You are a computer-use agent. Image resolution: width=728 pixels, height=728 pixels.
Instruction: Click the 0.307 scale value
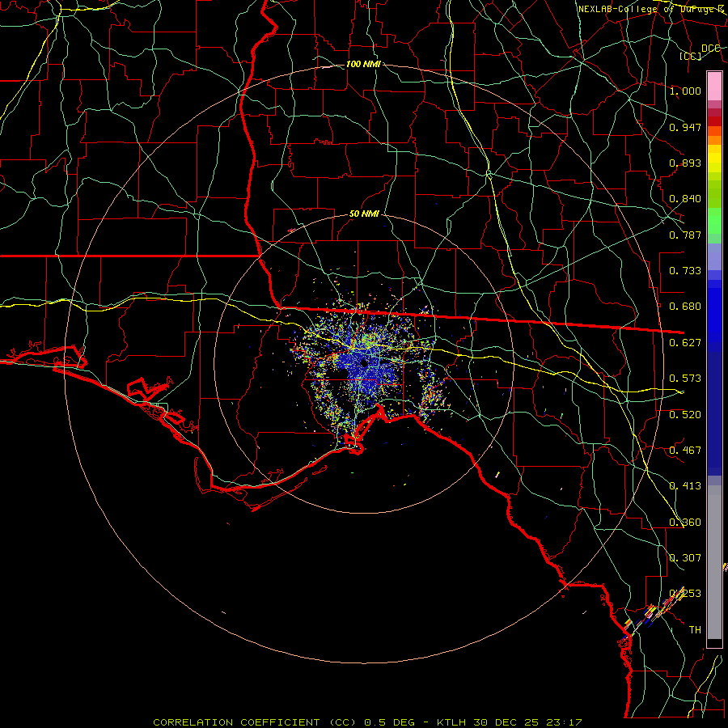(685, 558)
